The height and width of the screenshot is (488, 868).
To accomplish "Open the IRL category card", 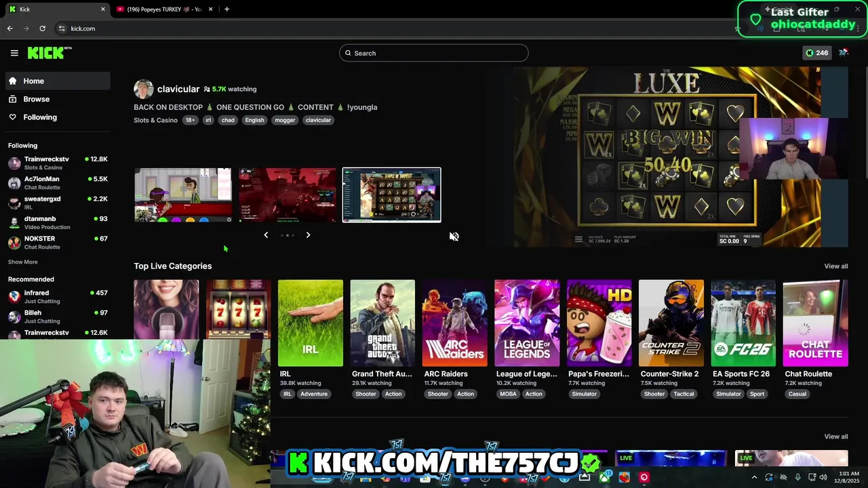I will [310, 323].
